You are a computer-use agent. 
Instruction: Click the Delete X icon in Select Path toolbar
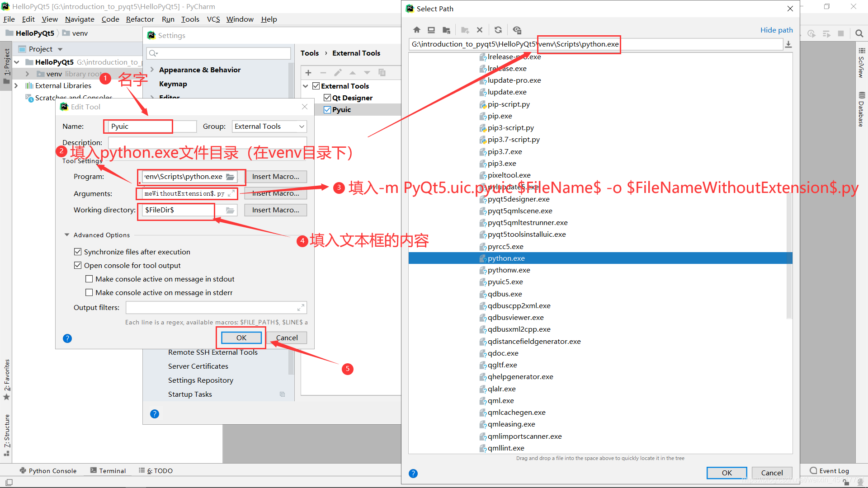tap(480, 30)
